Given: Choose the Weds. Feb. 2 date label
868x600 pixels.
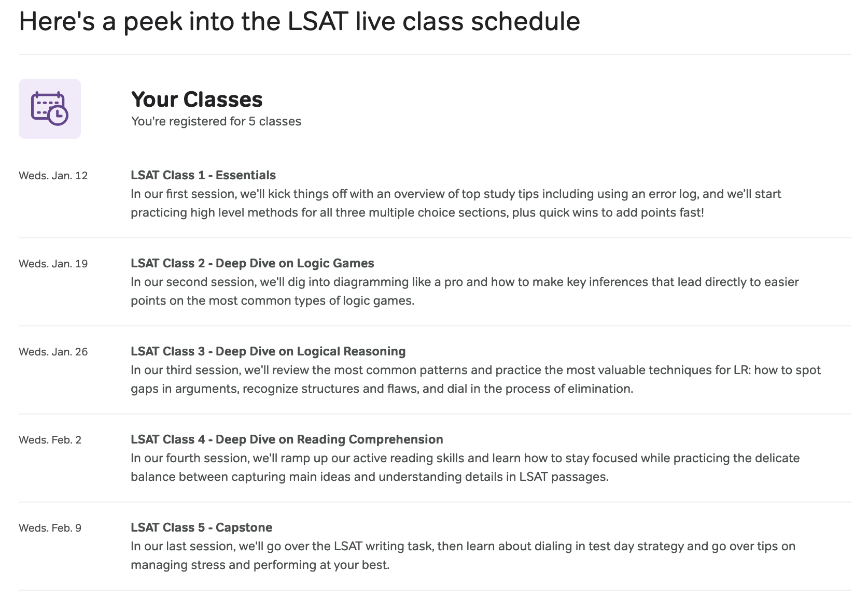Looking at the screenshot, I should click(50, 440).
